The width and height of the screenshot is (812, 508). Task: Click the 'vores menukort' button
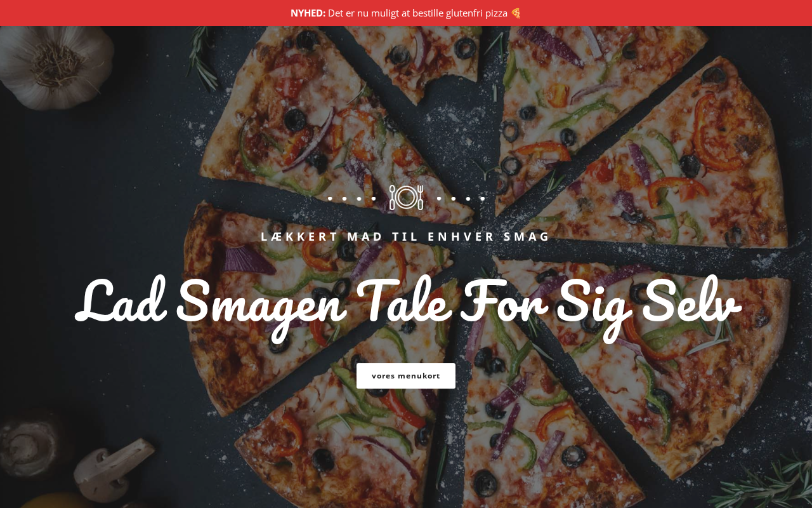pos(406,376)
